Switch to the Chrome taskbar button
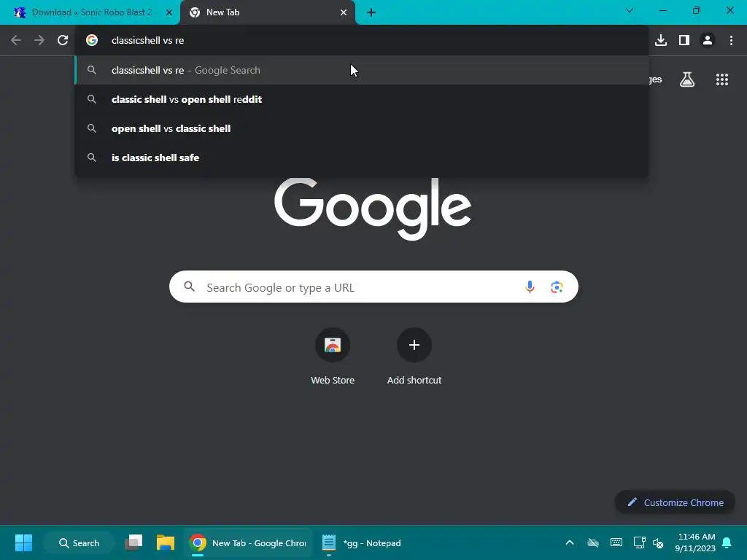The height and width of the screenshot is (560, 747). click(x=248, y=542)
